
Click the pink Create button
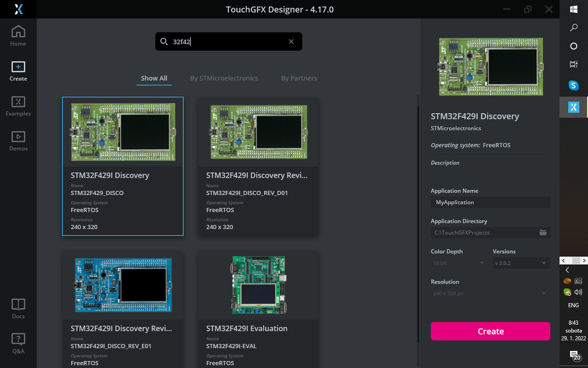pyautogui.click(x=490, y=331)
